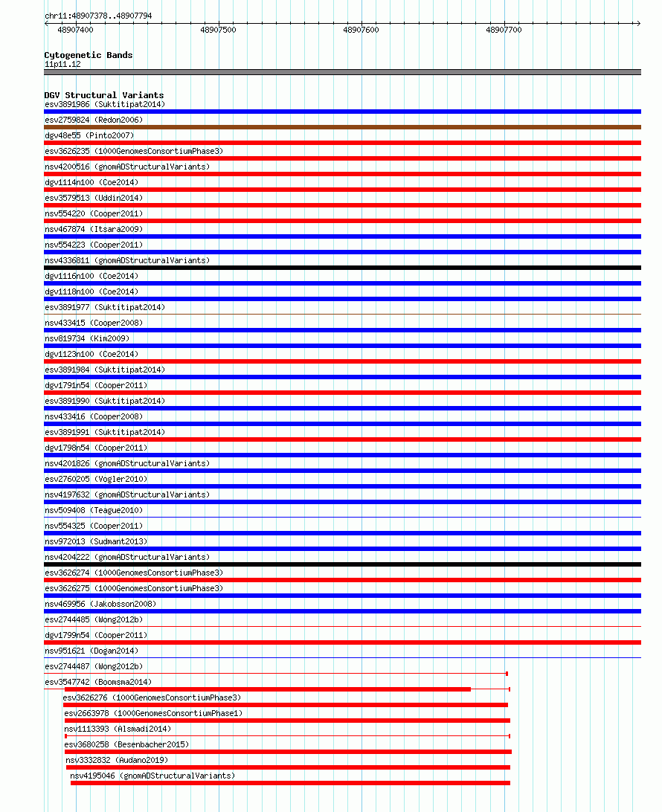Screen dimensions: 662x812
Task: Click the esv2744487 (Wong2012b) label
Action: 94,666
